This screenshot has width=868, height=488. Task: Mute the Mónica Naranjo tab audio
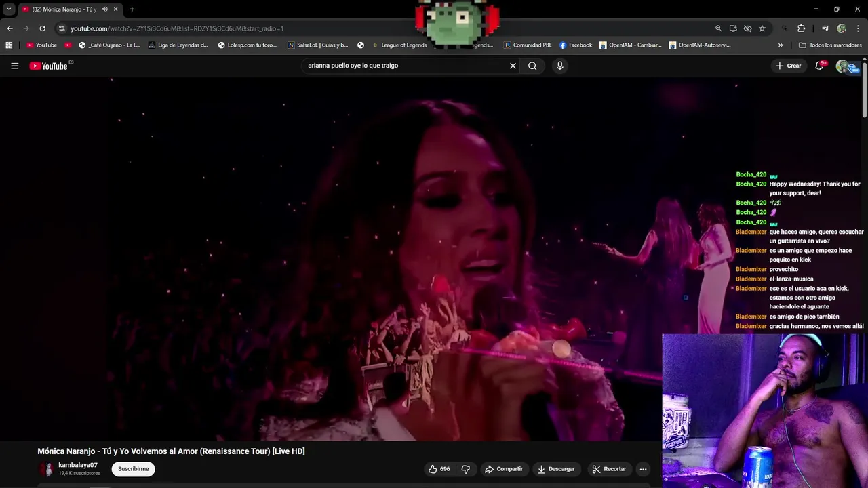[x=104, y=9]
